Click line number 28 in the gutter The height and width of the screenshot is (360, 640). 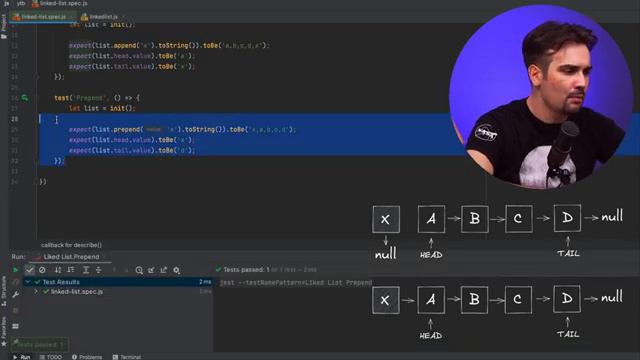pos(15,119)
